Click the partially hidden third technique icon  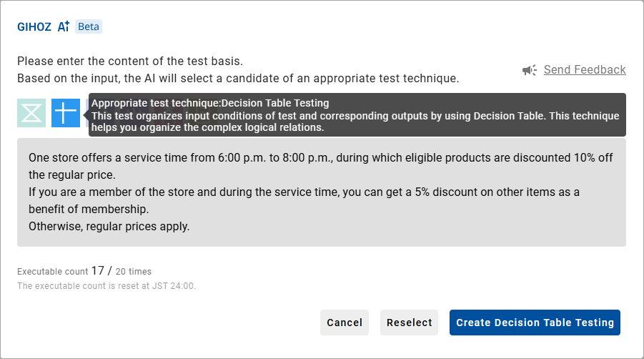(86, 113)
